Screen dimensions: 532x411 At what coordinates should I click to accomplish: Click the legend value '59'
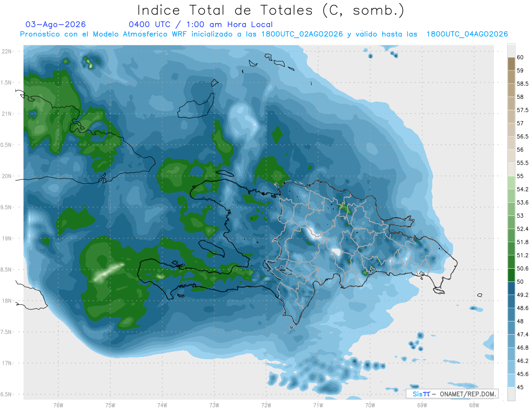click(x=520, y=70)
